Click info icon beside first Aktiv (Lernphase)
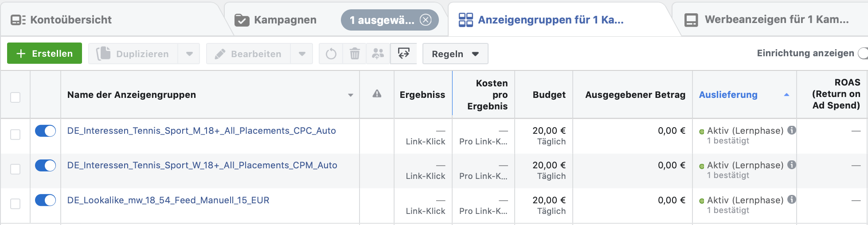Viewport: 868px width, 225px height. (x=792, y=130)
